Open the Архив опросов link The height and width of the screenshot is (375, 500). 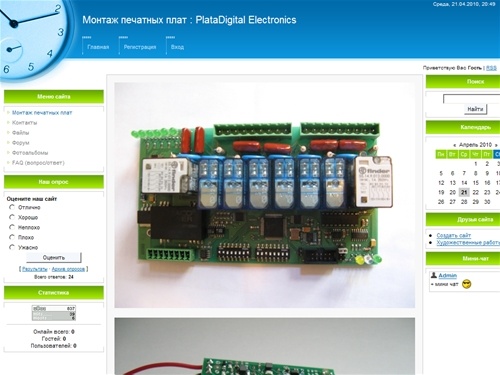tap(68, 269)
